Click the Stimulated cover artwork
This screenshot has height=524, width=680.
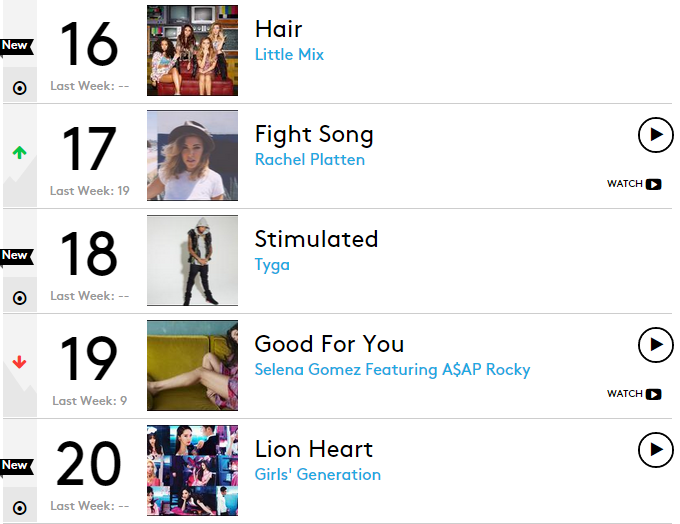pos(192,260)
